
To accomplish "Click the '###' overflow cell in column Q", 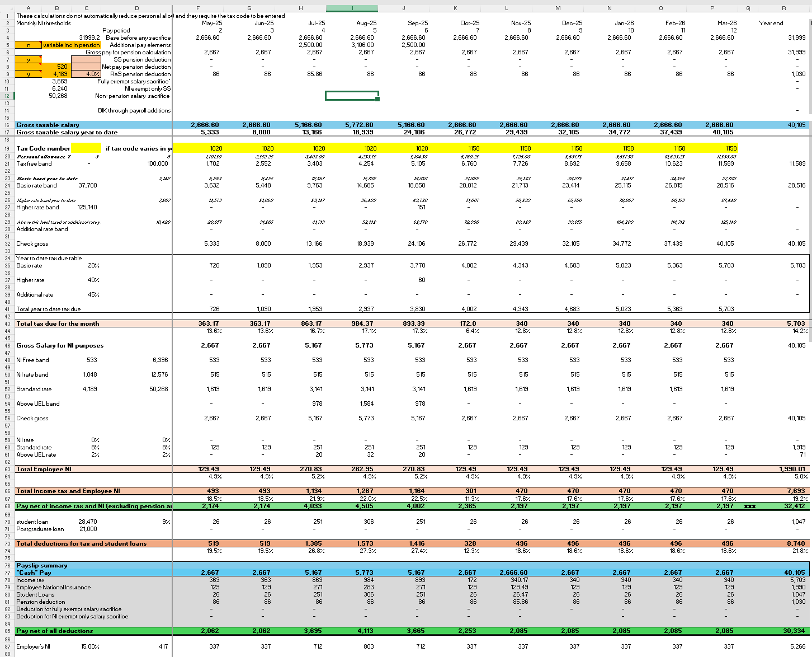I will pos(749,506).
